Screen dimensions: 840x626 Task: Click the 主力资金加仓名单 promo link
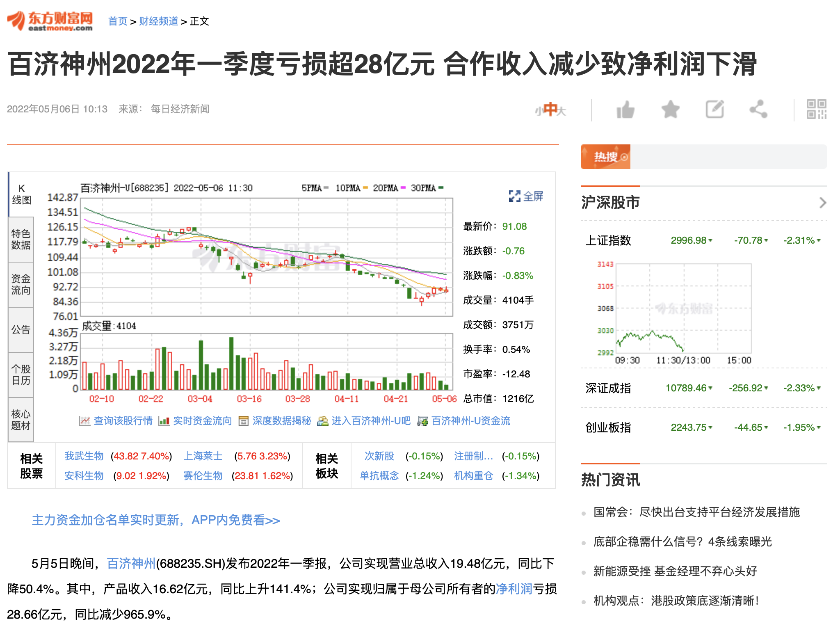tap(156, 520)
